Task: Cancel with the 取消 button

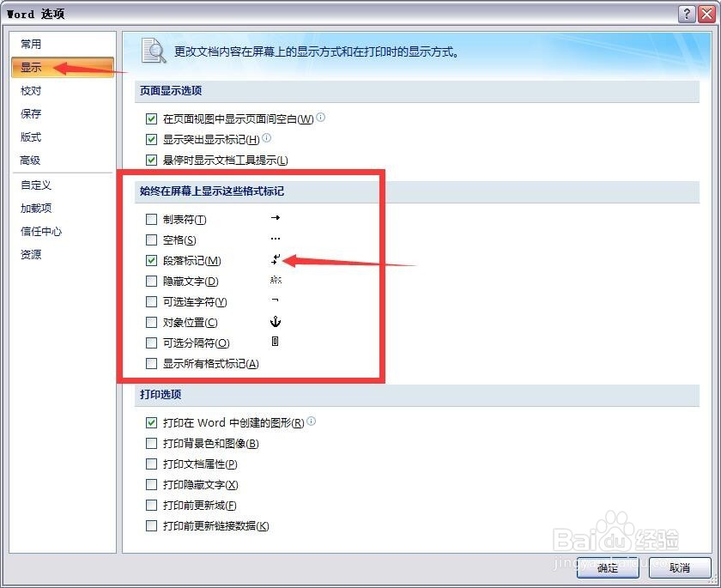Action: click(680, 567)
